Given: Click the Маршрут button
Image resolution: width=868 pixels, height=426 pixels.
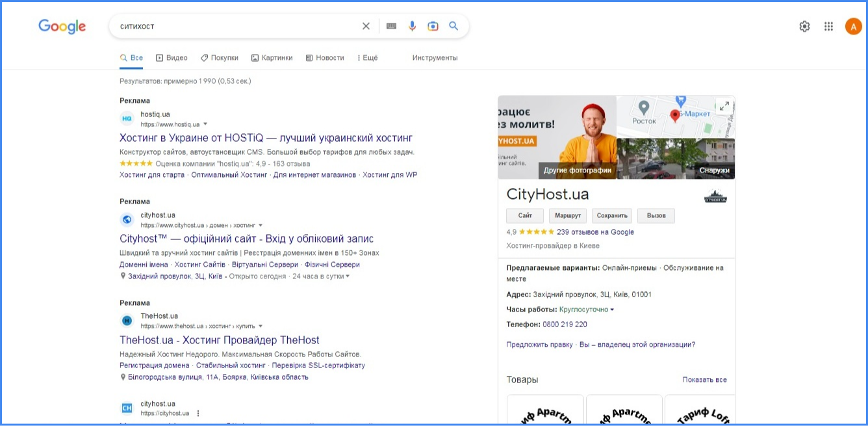Looking at the screenshot, I should click(568, 216).
